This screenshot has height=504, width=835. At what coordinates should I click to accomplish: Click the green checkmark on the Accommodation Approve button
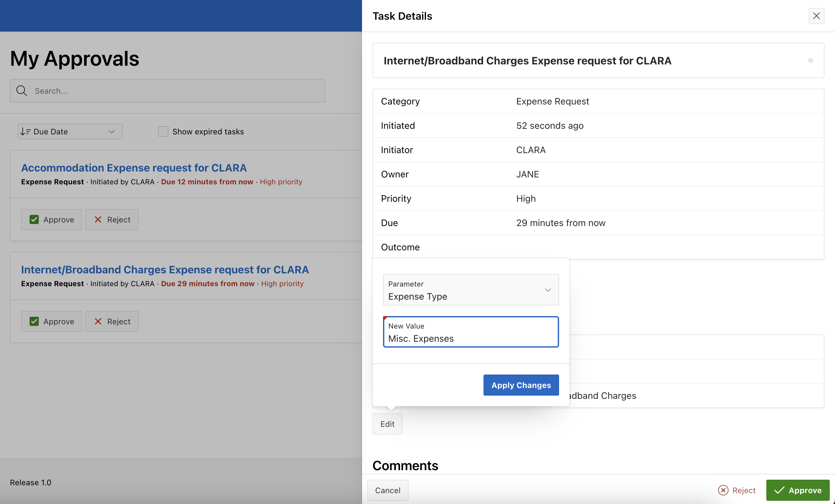pos(34,219)
